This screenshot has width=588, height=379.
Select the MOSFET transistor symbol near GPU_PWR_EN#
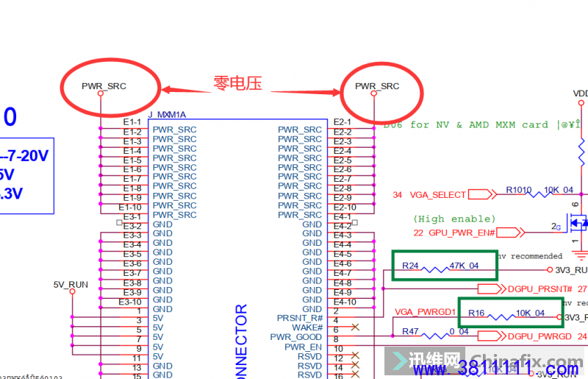(x=577, y=223)
